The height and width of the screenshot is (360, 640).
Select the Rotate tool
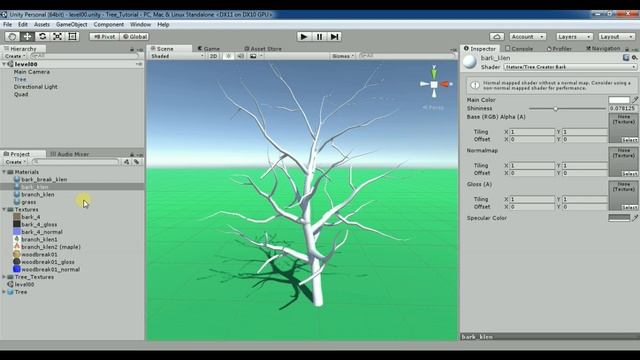(x=42, y=37)
